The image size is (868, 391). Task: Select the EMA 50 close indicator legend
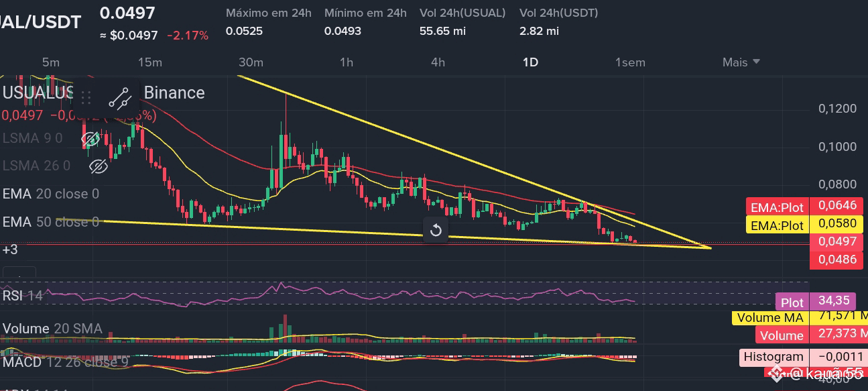pos(51,221)
